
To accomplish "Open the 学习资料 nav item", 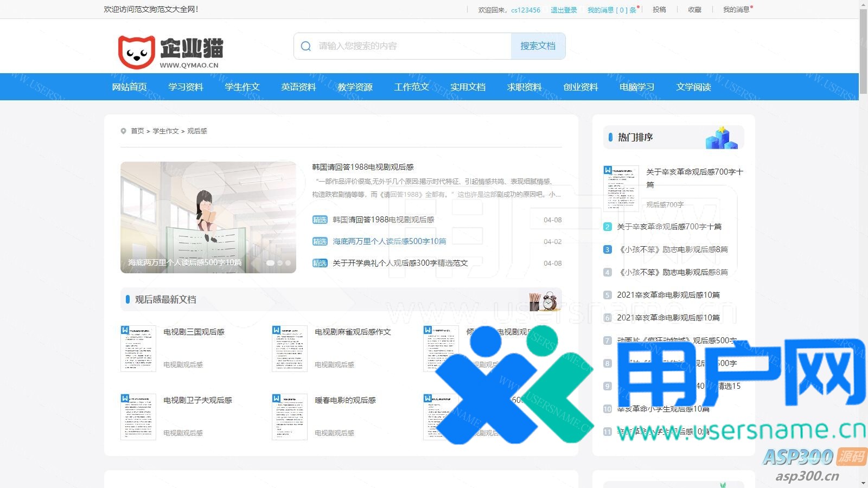I will click(x=186, y=87).
